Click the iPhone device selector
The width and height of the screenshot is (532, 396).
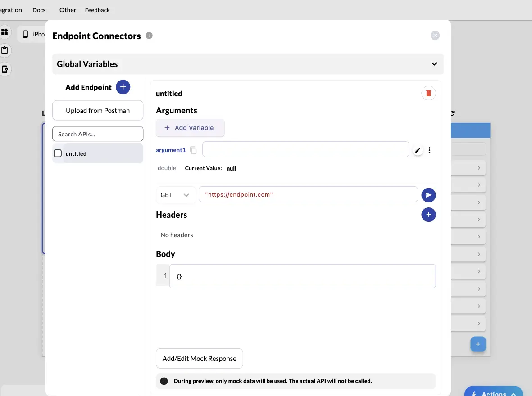(x=32, y=34)
